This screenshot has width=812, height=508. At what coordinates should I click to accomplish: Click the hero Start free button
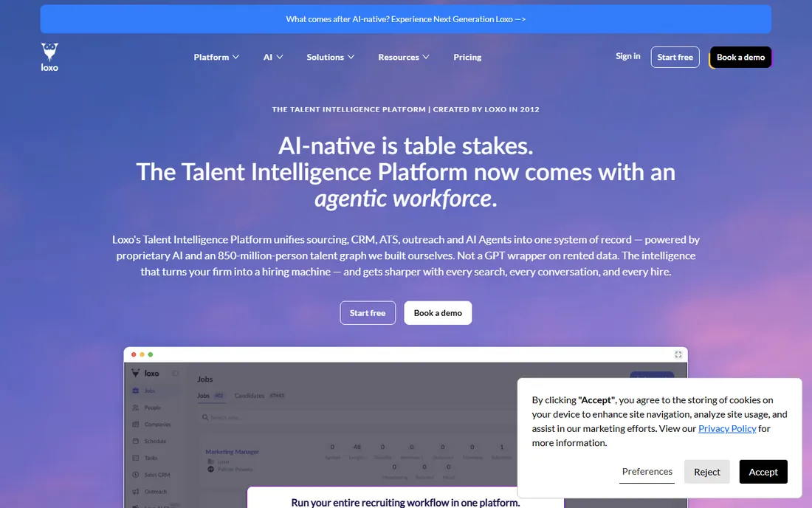[x=368, y=313]
